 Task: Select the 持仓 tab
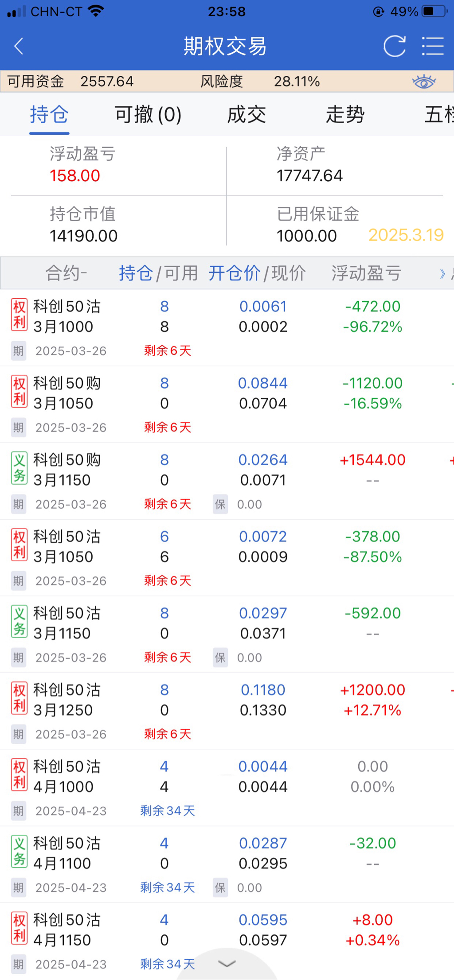(49, 115)
